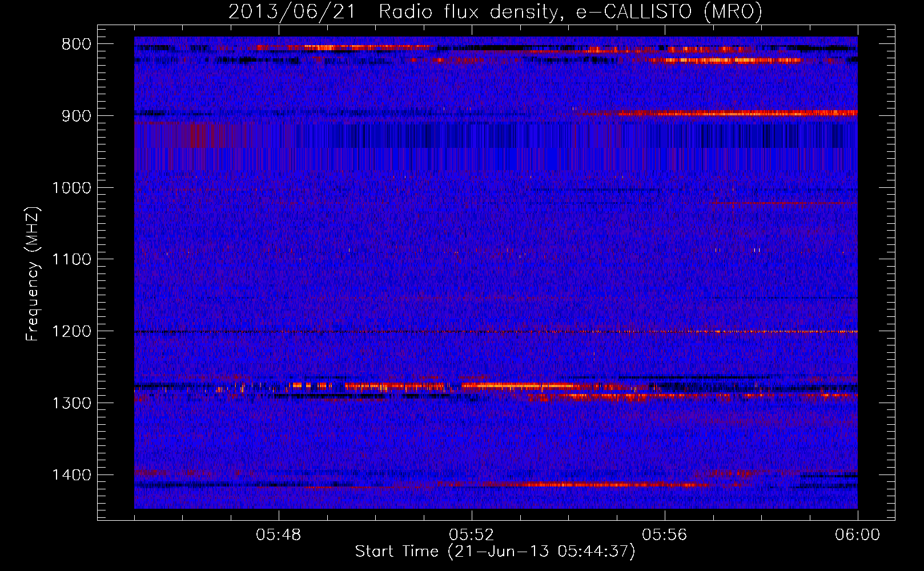Click the 05:52 time tick label
This screenshot has width=924, height=571.
(x=472, y=535)
